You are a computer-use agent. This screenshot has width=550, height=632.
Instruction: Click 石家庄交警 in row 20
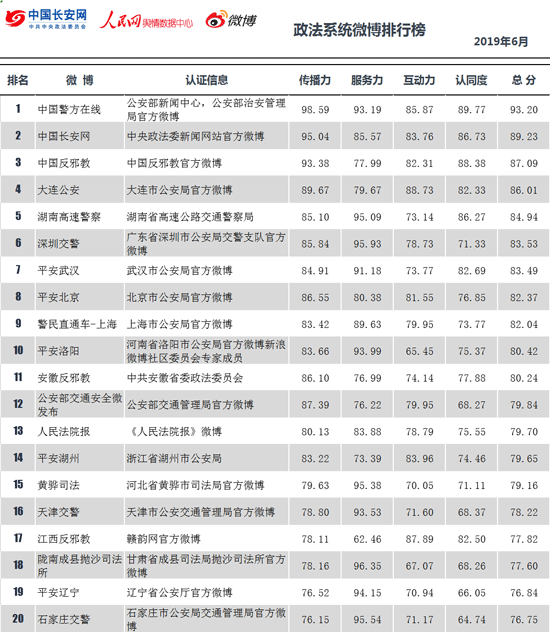coord(64,620)
